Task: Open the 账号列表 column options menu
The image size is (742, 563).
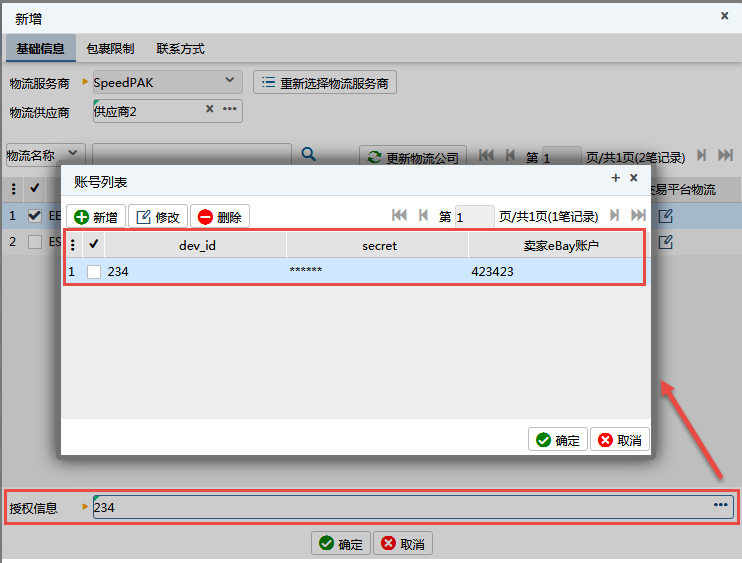Action: tap(72, 244)
